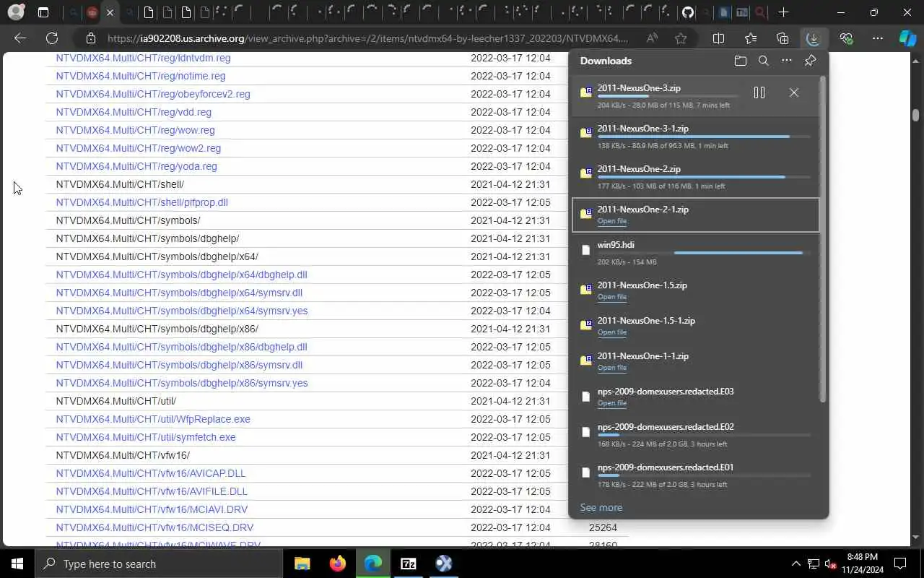
Task: Open link vfw16/MCISEQ.DRV
Action: (154, 527)
